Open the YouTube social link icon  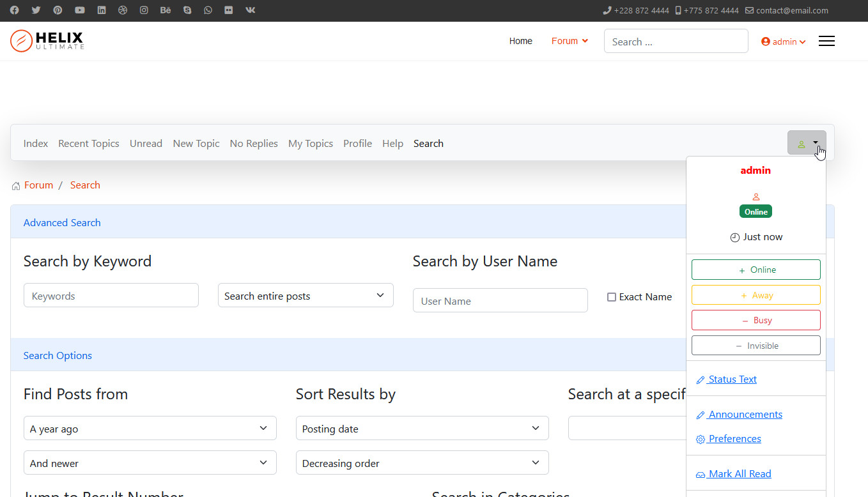[79, 10]
